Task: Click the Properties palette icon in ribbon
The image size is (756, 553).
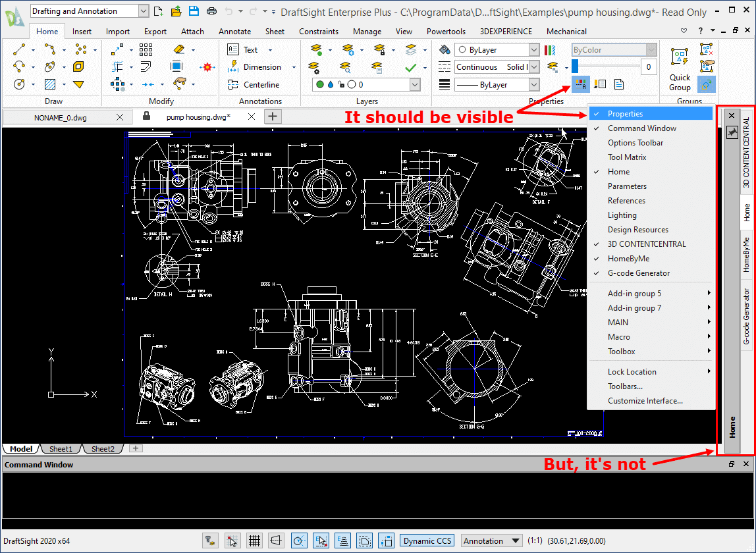Action: [581, 84]
